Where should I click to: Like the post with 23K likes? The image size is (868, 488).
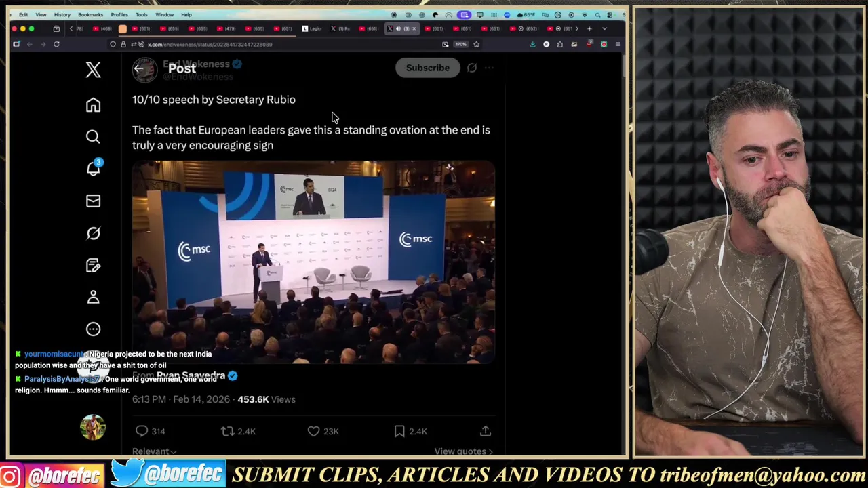point(323,431)
